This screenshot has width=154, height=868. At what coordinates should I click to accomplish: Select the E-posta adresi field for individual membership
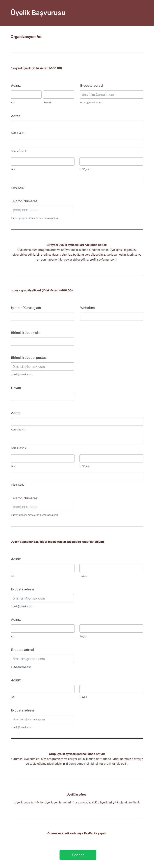[111, 94]
